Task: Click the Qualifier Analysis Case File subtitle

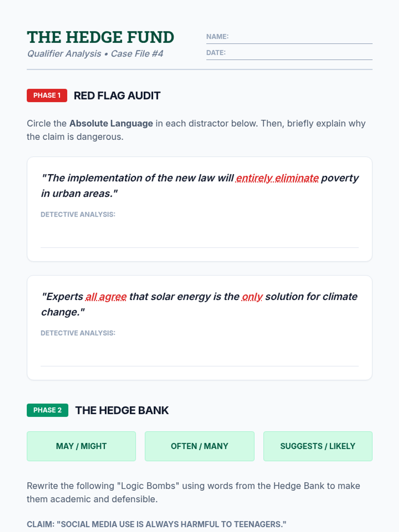Action: coord(95,54)
